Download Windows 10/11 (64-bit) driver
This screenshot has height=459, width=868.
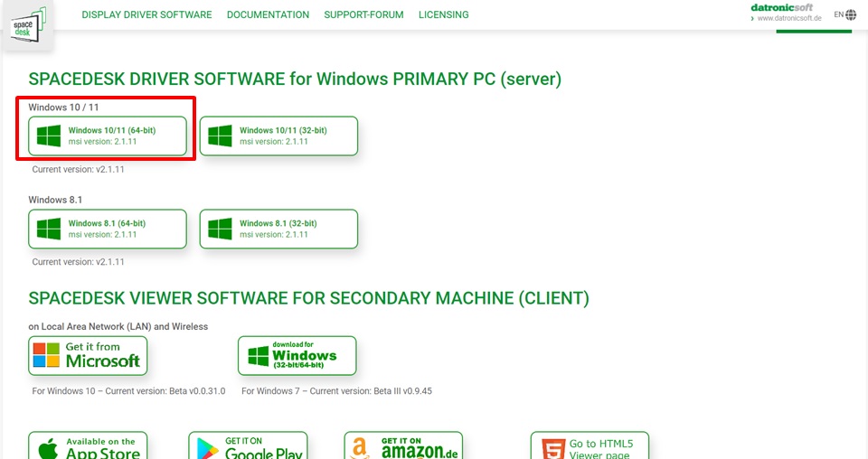108,136
